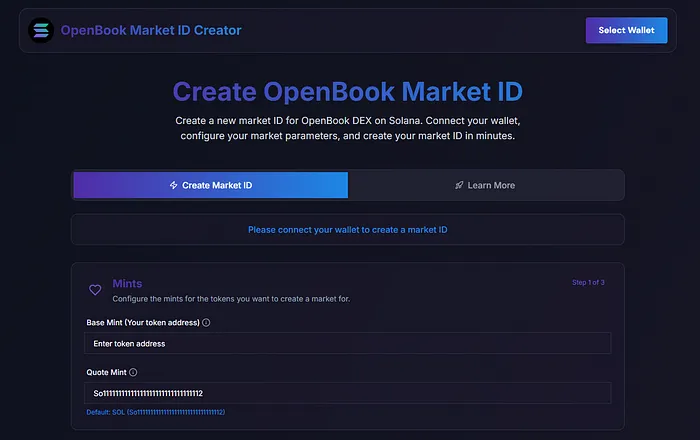The height and width of the screenshot is (440, 700).
Task: Click the Base Mint (Your token address) label
Action: coord(143,323)
